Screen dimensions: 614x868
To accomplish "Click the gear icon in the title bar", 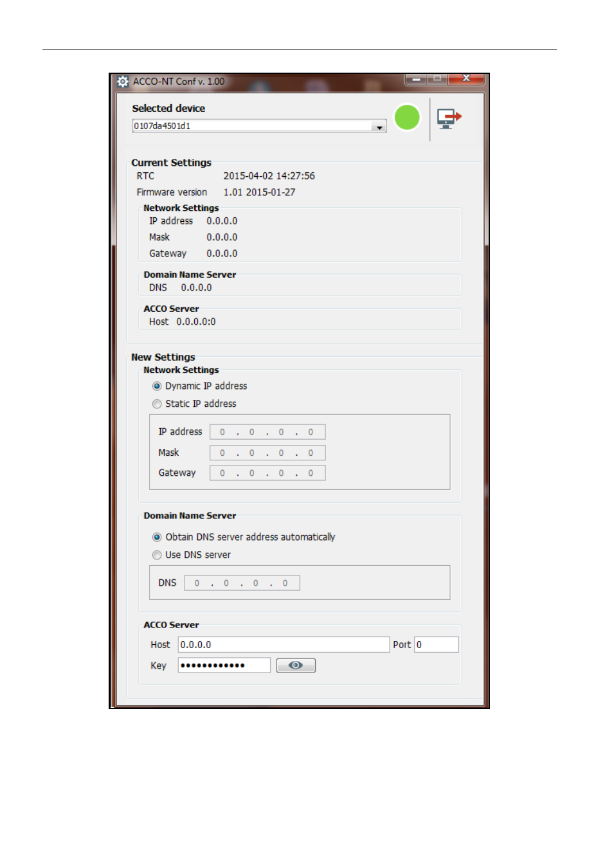I will point(123,82).
